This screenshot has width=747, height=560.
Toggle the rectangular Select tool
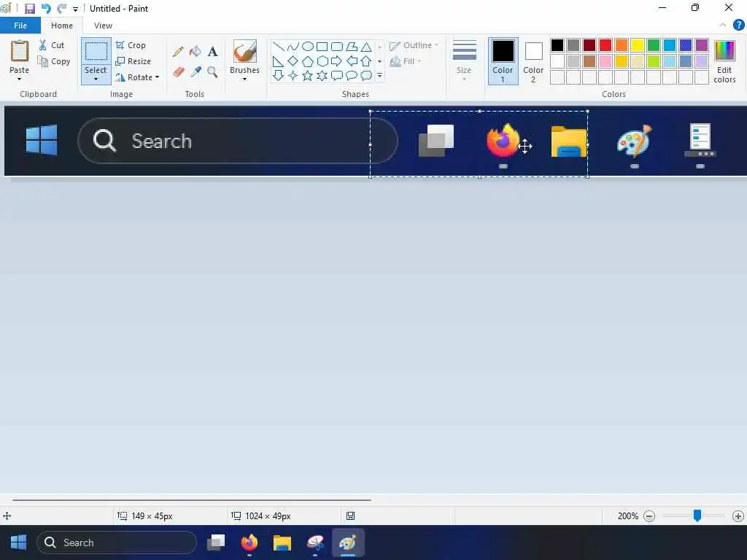click(x=96, y=52)
